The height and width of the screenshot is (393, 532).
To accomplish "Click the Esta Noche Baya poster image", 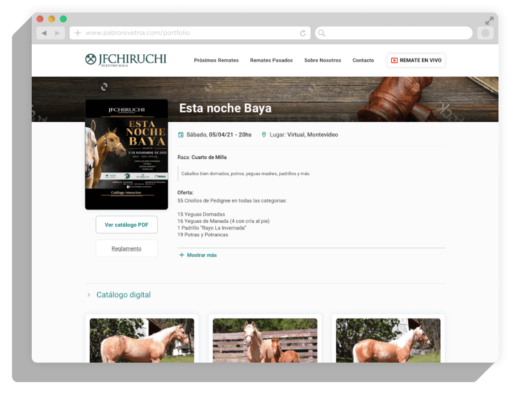I will (126, 154).
